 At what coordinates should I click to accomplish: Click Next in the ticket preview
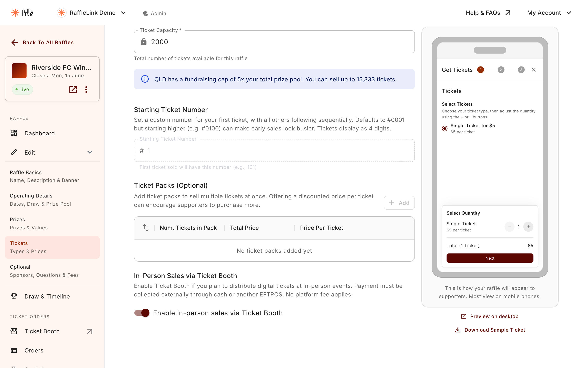490,258
